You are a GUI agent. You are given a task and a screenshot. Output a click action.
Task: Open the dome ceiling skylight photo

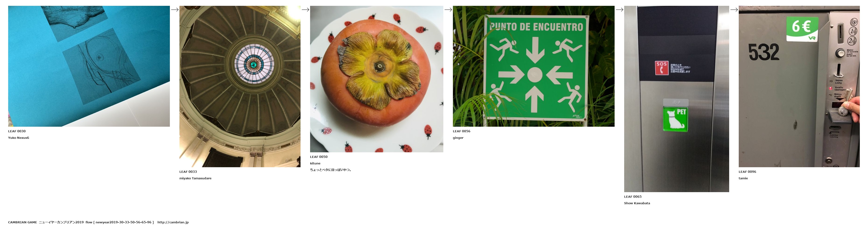click(x=240, y=86)
